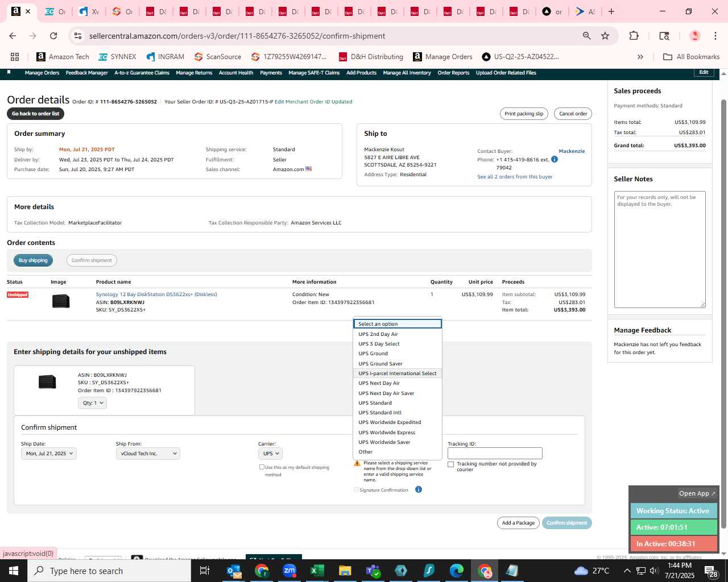The height and width of the screenshot is (582, 728).
Task: Open the INGRAM bookmark
Action: 166,57
